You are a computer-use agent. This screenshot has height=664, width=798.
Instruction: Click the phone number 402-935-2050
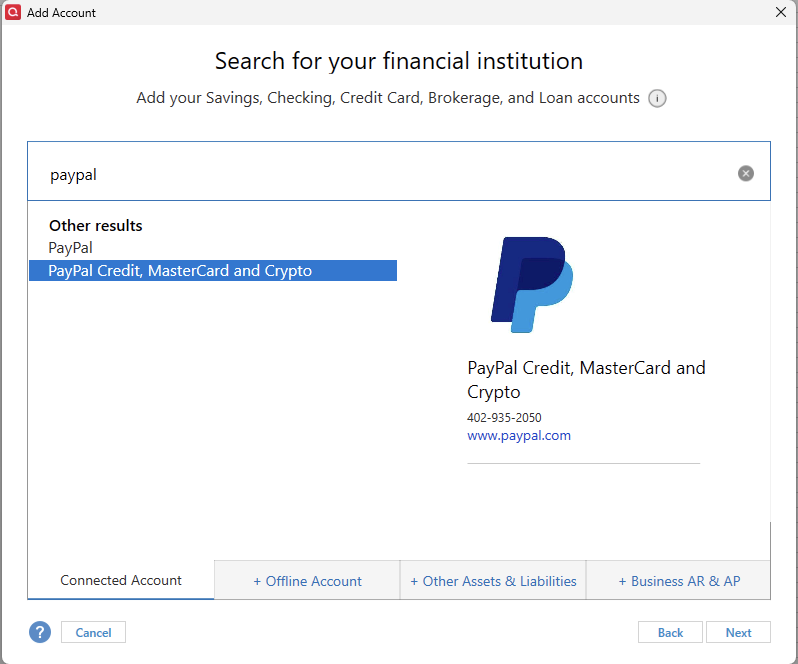504,418
